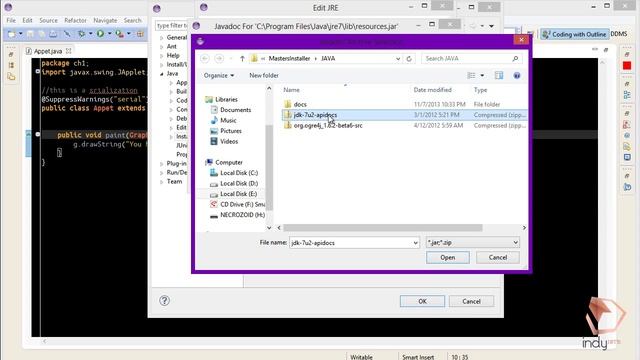Toggle the preview pane icon
640x360 pixels.
point(499,76)
